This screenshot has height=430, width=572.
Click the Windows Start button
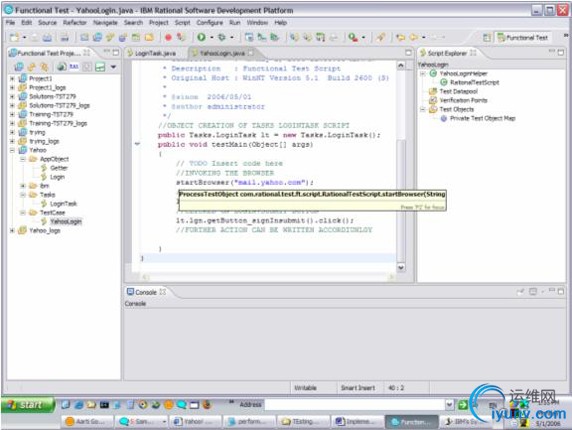pos(28,405)
